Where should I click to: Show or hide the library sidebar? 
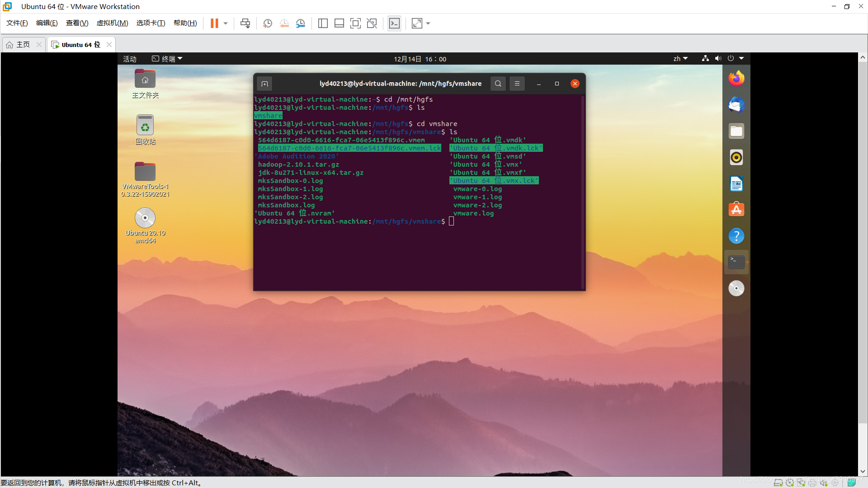pyautogui.click(x=323, y=23)
